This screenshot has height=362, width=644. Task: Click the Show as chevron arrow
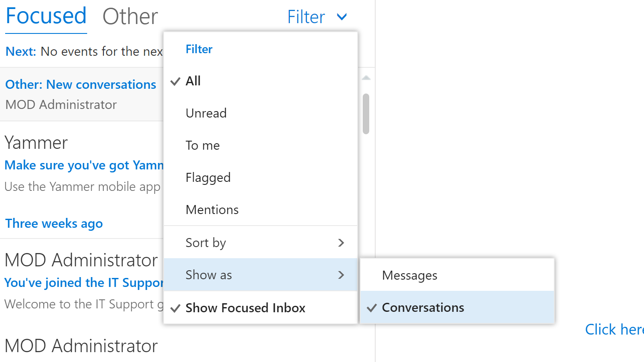click(341, 275)
